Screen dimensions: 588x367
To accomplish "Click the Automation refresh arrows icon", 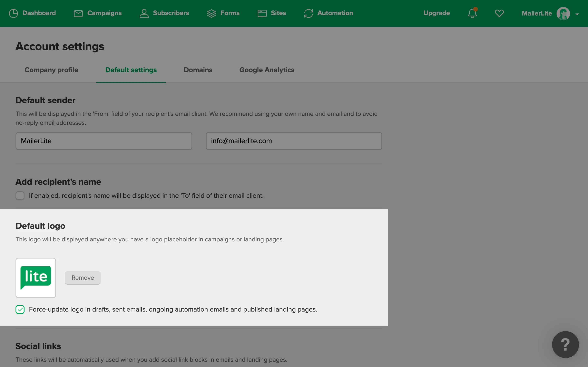I will click(308, 13).
